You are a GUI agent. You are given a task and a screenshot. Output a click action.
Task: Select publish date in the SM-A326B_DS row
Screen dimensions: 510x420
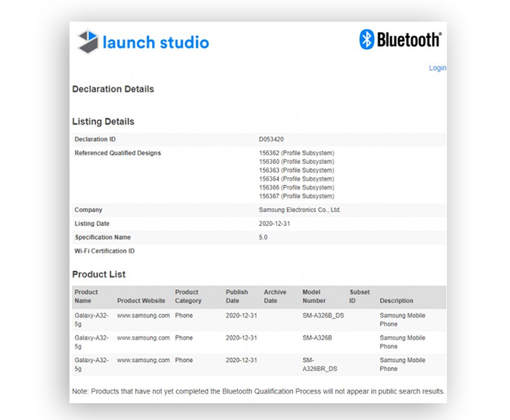(241, 315)
